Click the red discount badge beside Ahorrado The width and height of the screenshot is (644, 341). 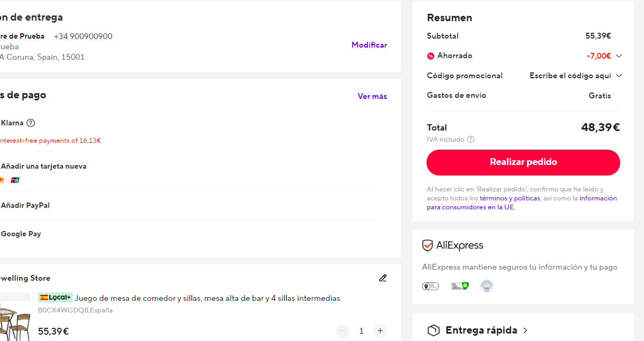coord(431,56)
